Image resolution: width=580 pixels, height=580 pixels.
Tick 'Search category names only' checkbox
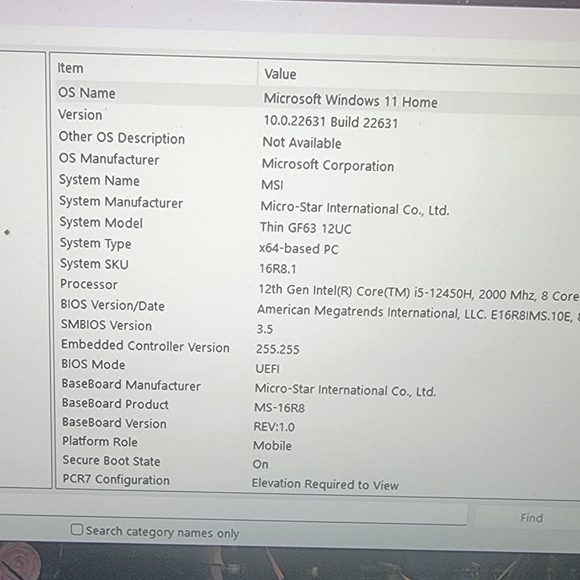click(77, 529)
